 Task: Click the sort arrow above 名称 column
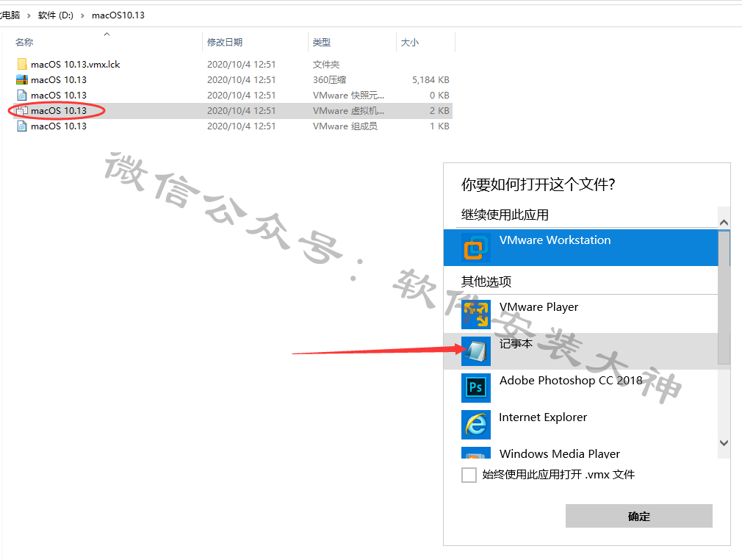click(x=107, y=34)
